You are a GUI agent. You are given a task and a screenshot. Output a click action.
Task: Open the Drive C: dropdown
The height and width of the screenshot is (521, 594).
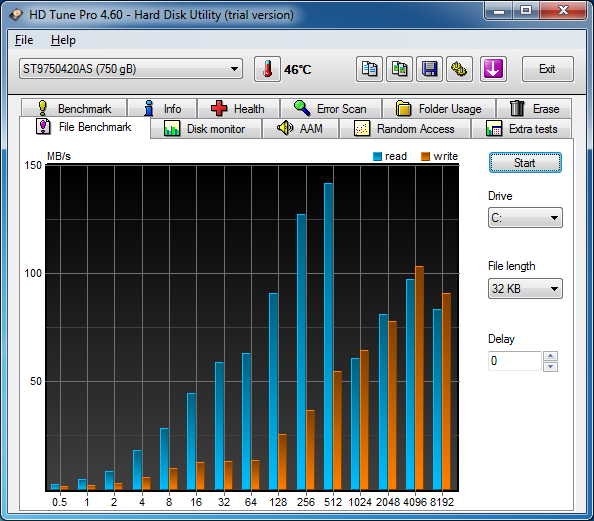point(525,217)
